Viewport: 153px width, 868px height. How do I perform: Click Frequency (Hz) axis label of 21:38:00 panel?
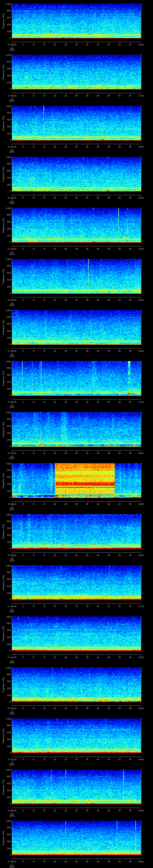point(3,480)
